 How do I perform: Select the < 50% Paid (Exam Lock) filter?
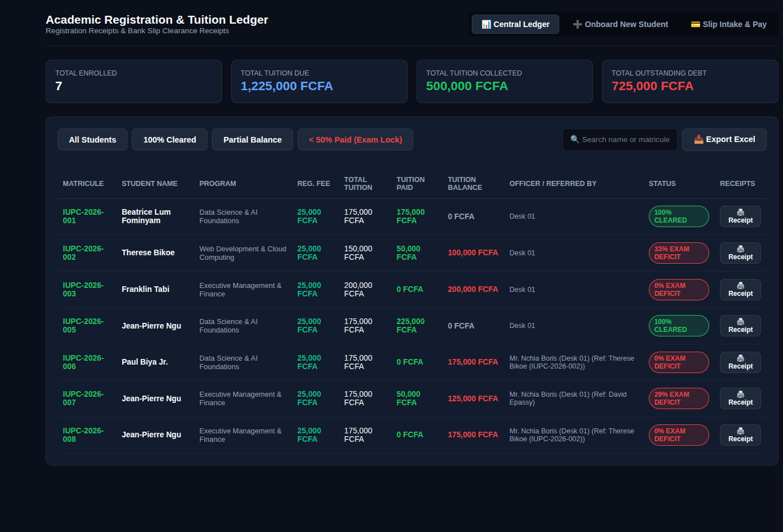[x=355, y=140]
